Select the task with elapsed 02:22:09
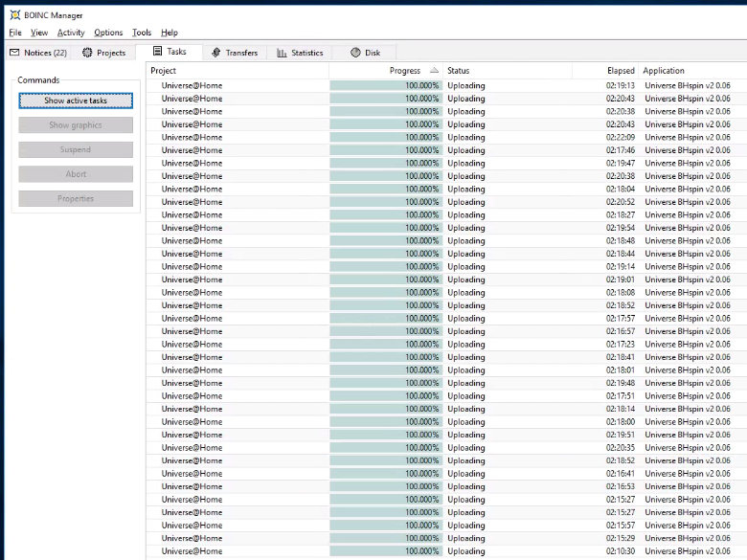747x560 pixels. (446, 137)
